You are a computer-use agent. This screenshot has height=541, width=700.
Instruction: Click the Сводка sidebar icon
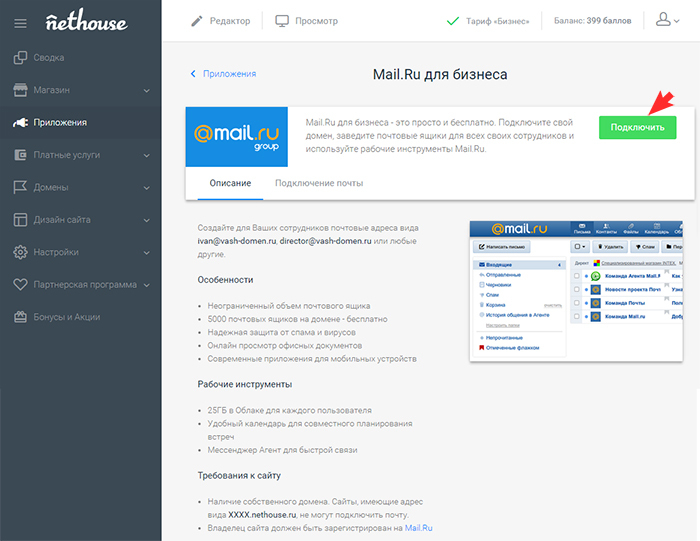[20, 58]
